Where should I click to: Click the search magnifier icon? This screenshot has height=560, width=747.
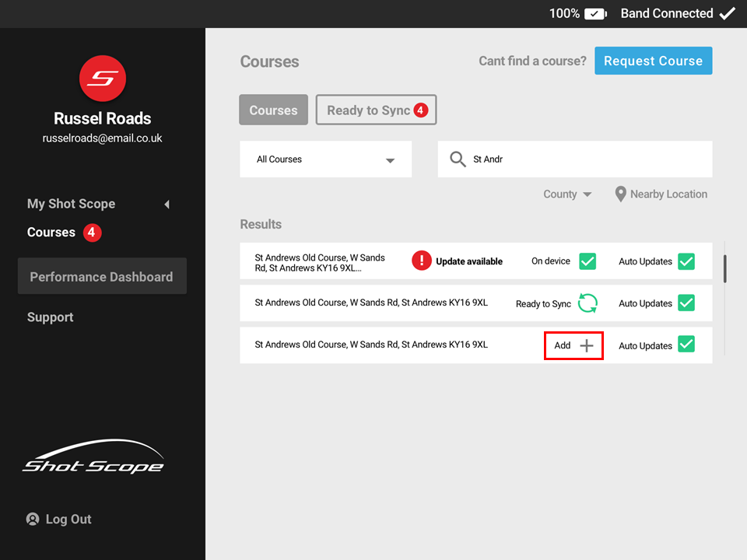point(458,159)
